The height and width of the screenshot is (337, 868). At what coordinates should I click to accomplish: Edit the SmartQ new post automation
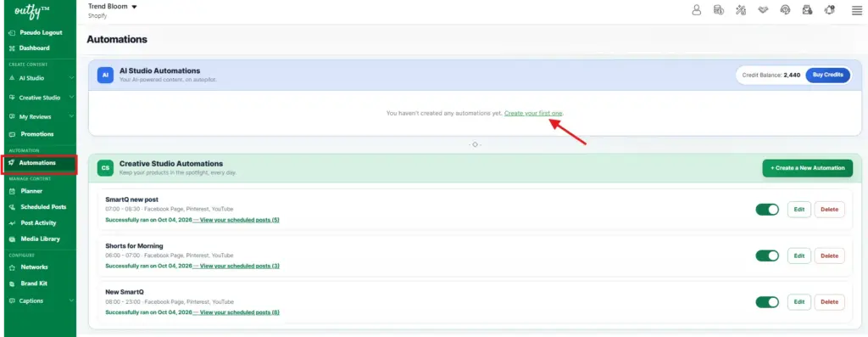[798, 210]
